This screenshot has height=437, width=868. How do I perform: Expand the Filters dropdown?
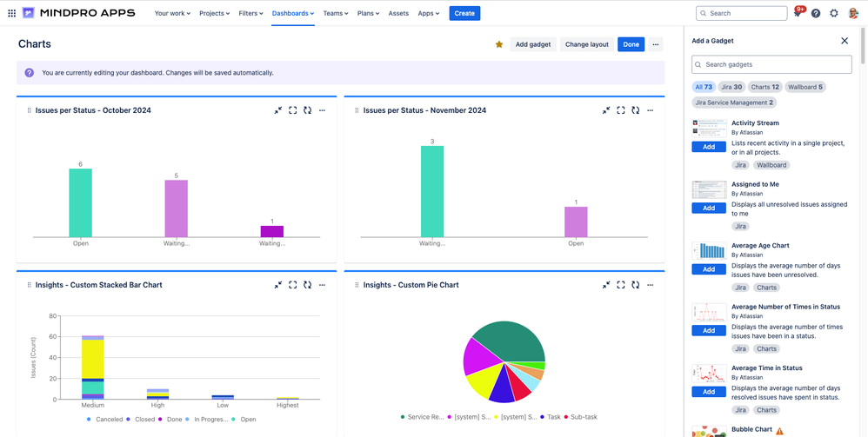(250, 13)
